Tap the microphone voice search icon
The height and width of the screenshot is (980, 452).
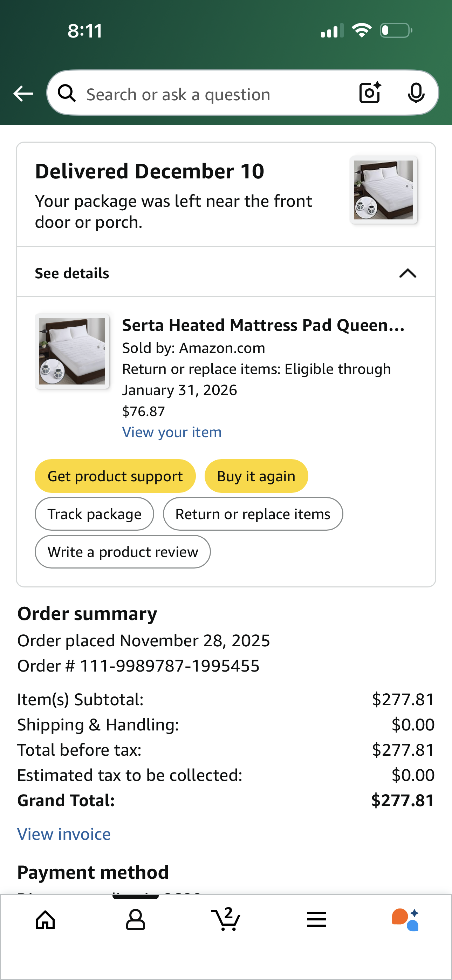416,93
